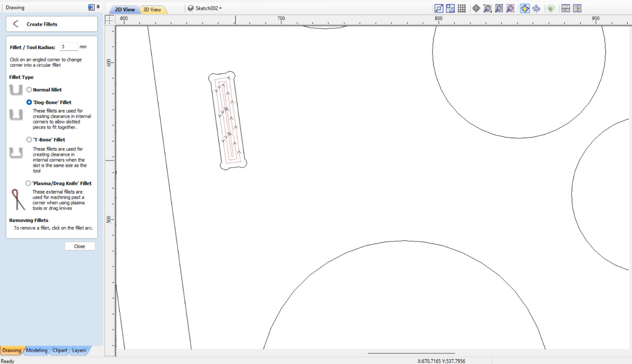Click the 700 mark on horizontal ruler
Screen dimensions: 632x364
pos(281,19)
